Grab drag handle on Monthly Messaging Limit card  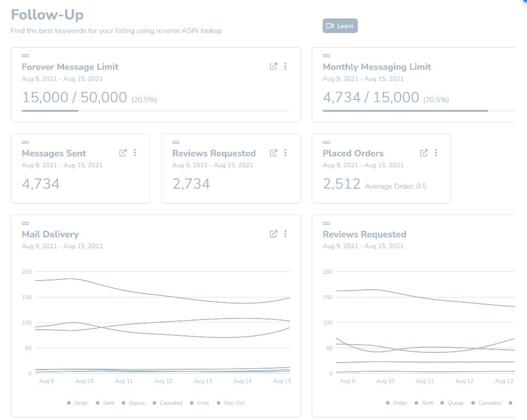[326, 55]
